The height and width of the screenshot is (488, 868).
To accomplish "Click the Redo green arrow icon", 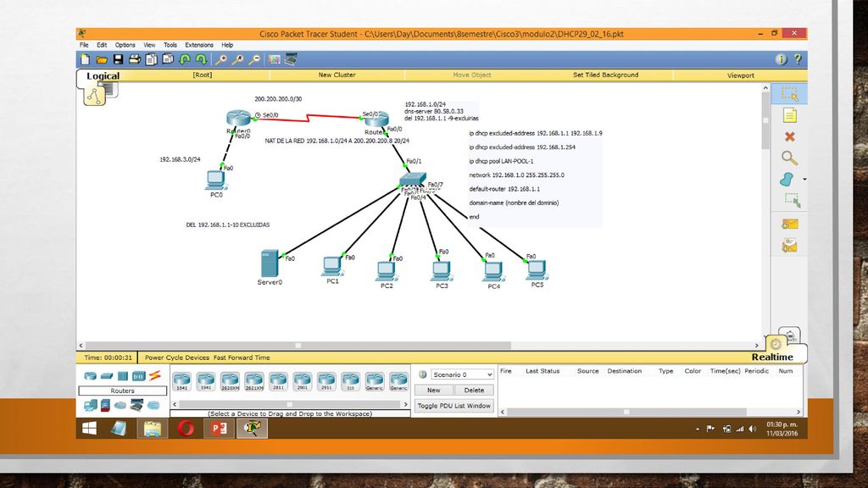I will (202, 59).
